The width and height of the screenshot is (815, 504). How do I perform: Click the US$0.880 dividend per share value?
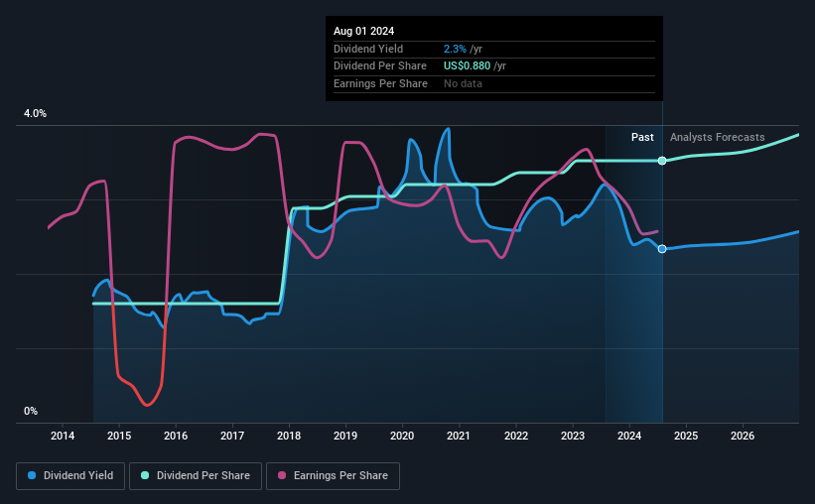pyautogui.click(x=467, y=66)
